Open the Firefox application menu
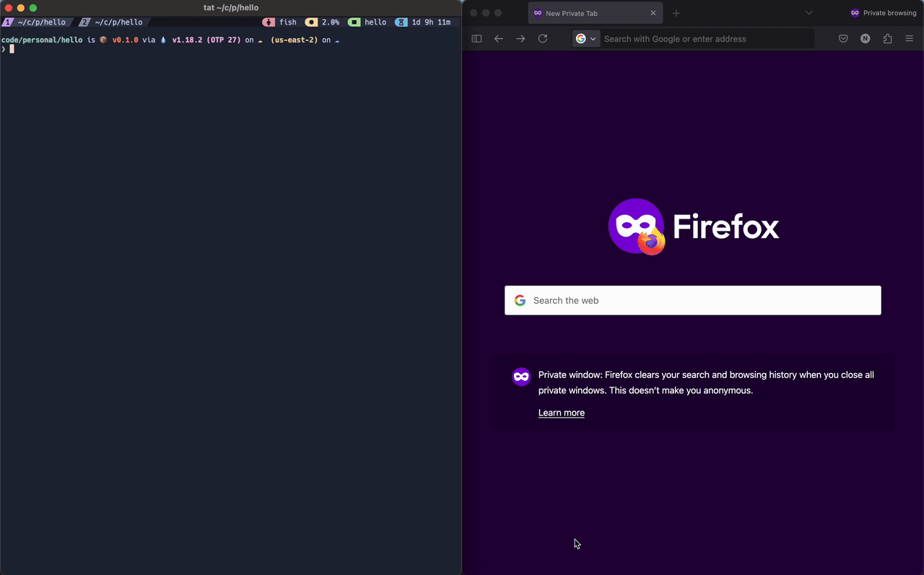 click(909, 38)
